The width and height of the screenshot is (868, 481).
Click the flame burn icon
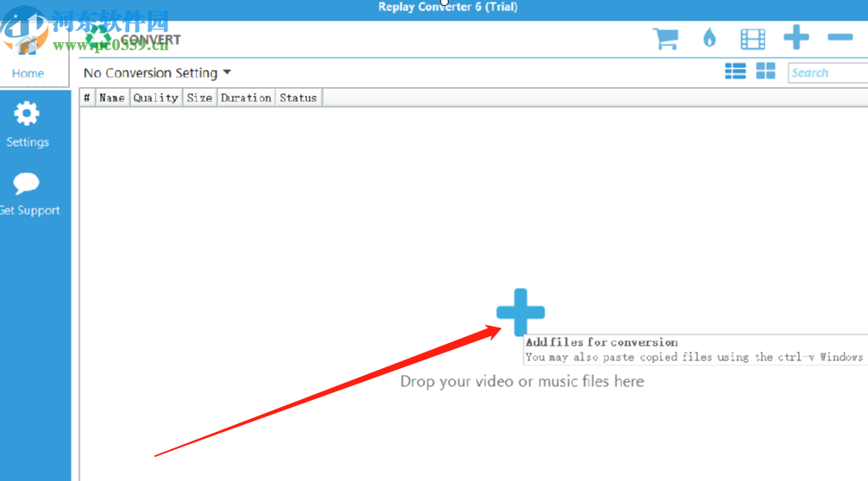(x=709, y=39)
